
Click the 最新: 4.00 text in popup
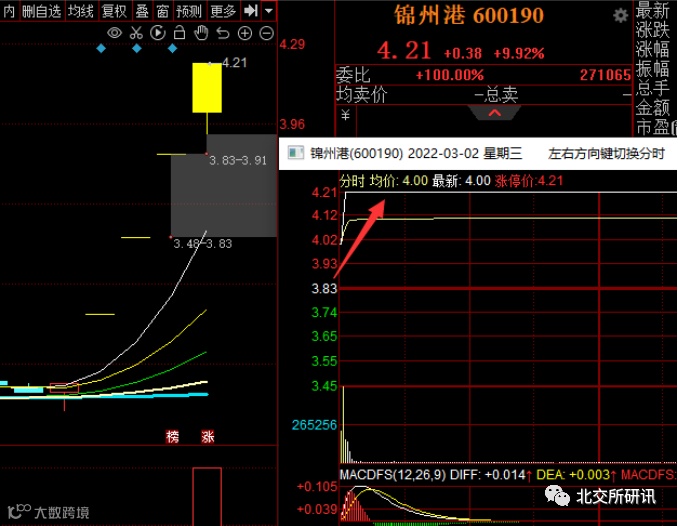[461, 180]
